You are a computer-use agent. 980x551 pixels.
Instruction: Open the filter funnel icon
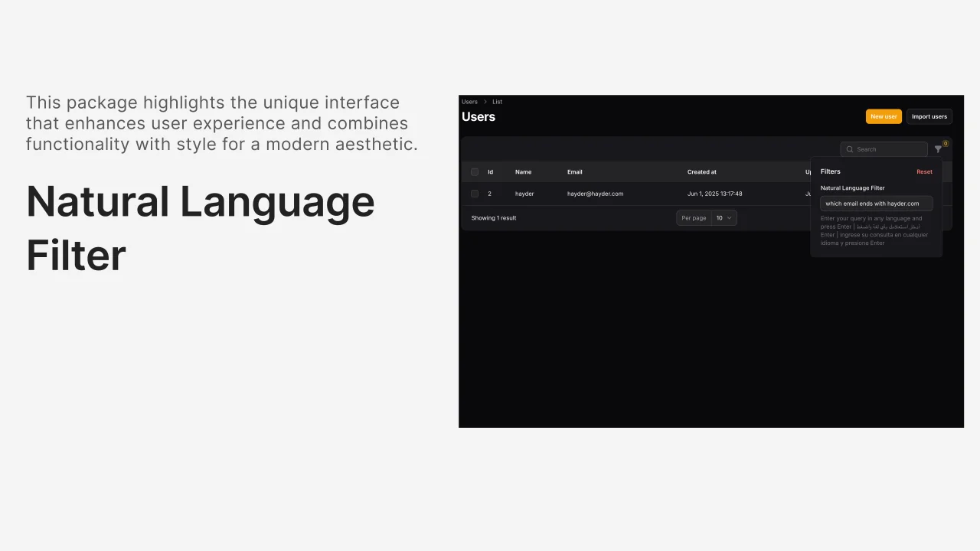click(938, 148)
